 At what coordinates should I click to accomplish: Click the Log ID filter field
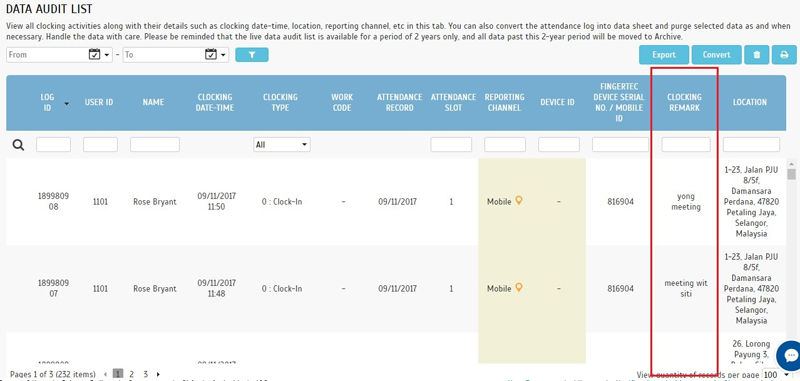tap(54, 145)
